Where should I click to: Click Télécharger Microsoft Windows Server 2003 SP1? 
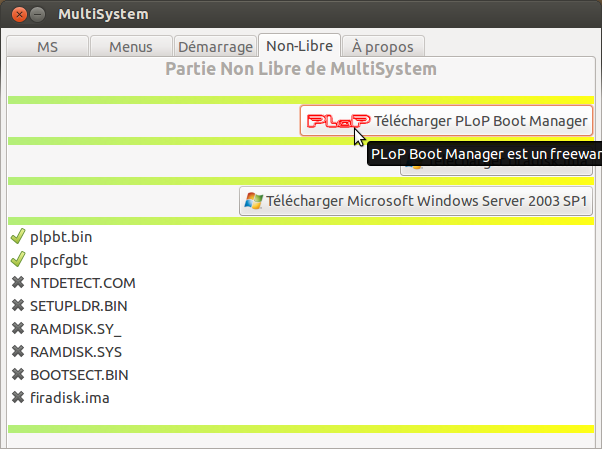416,201
